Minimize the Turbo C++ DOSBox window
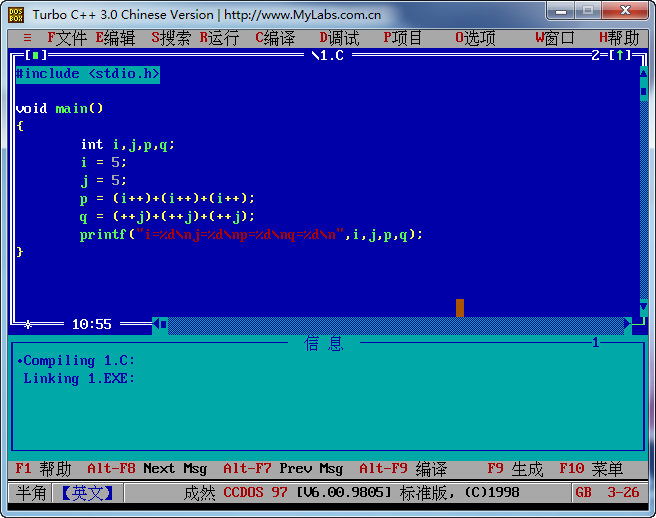The image size is (656, 518). (561, 11)
